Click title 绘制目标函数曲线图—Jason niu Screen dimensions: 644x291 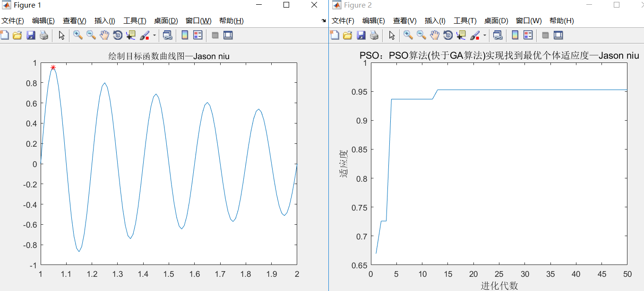pos(169,56)
